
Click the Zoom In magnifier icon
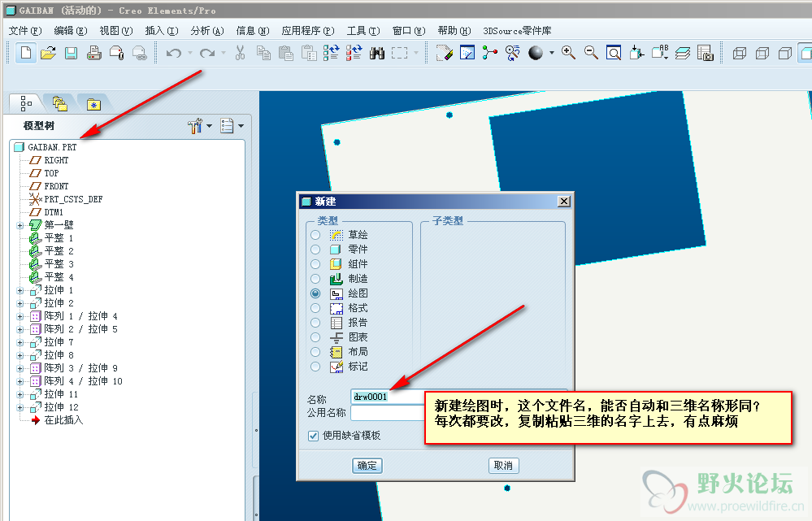point(568,53)
